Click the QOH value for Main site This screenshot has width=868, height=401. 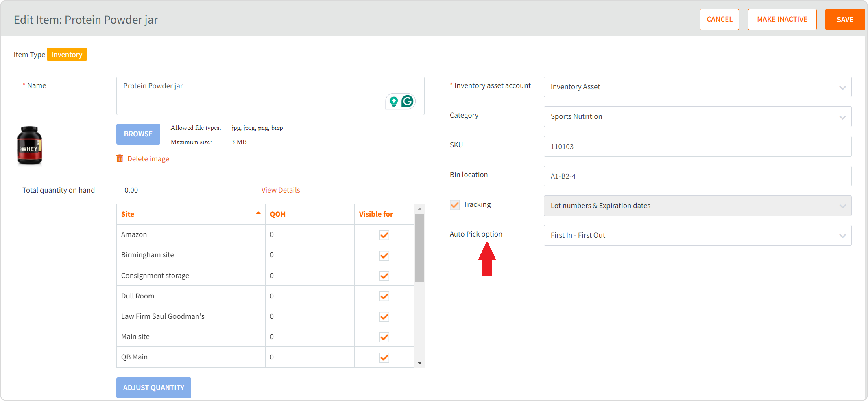coord(272,337)
